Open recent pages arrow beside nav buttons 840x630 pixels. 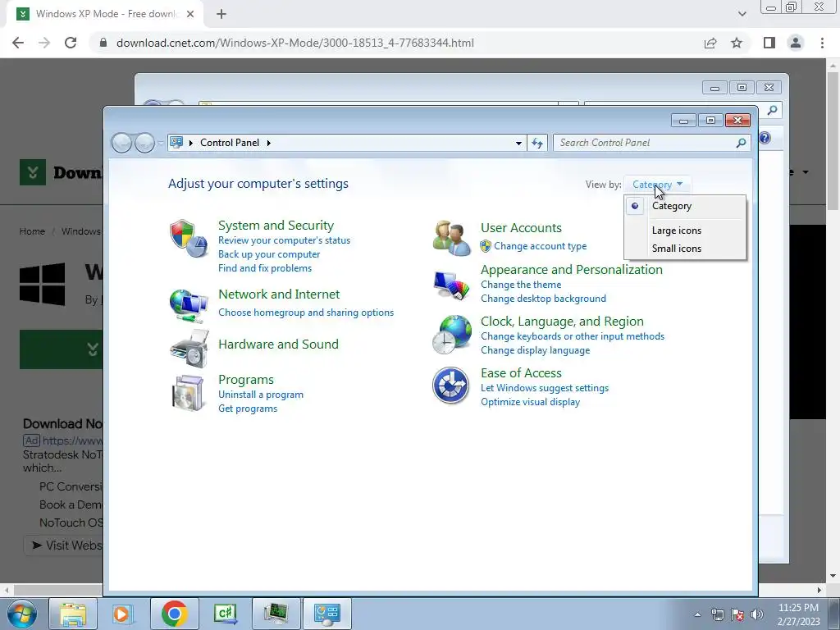(x=161, y=143)
